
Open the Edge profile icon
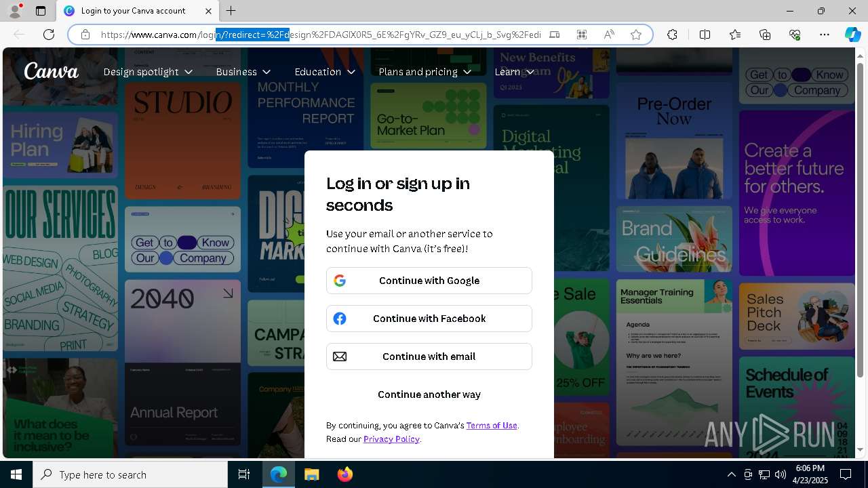(x=15, y=11)
